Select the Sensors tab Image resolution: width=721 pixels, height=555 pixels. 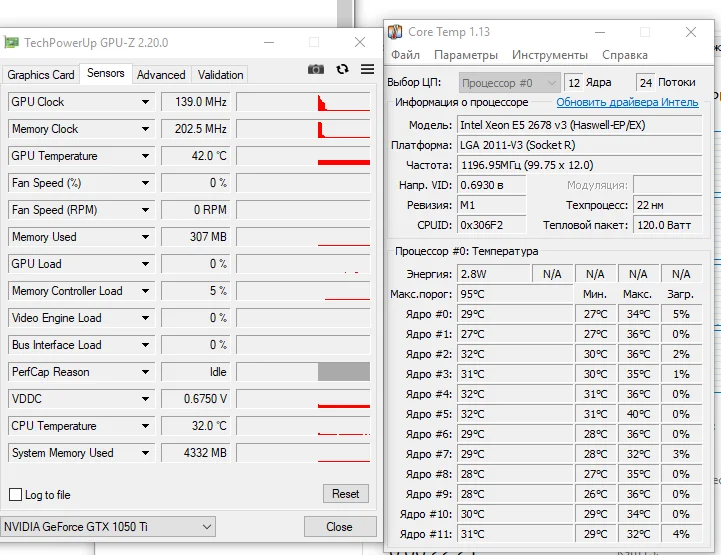[106, 73]
